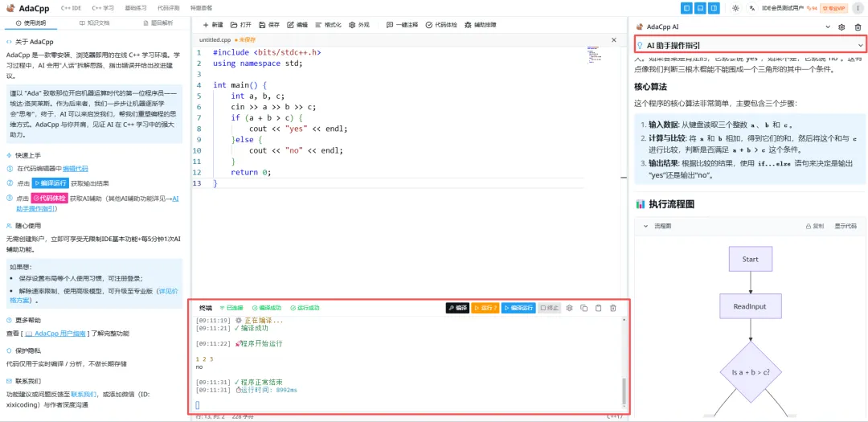Start 辅助排障 debugging assistance
Viewport: 868px width, 422px height.
(481, 25)
